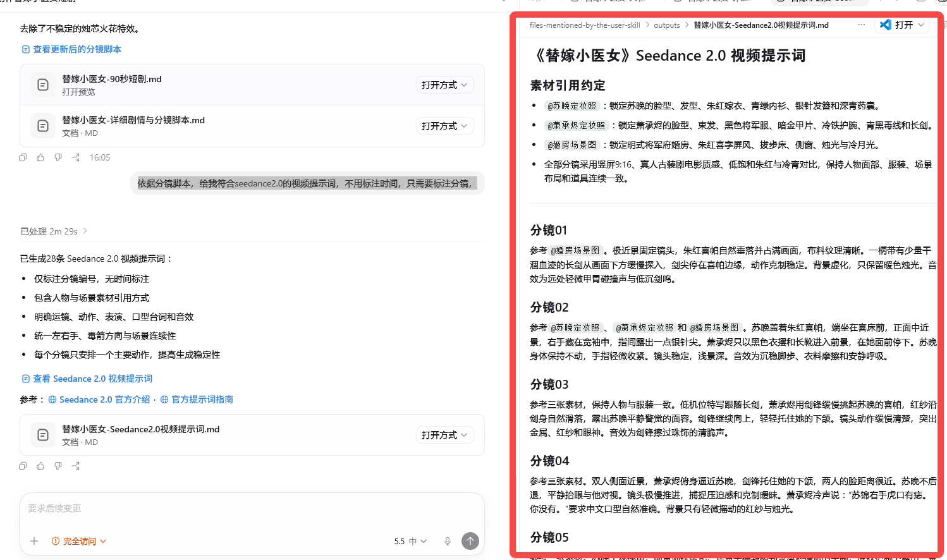Click the file icon of 替嫁小医女-90秒短剧.md
947x560 pixels.
click(x=43, y=85)
